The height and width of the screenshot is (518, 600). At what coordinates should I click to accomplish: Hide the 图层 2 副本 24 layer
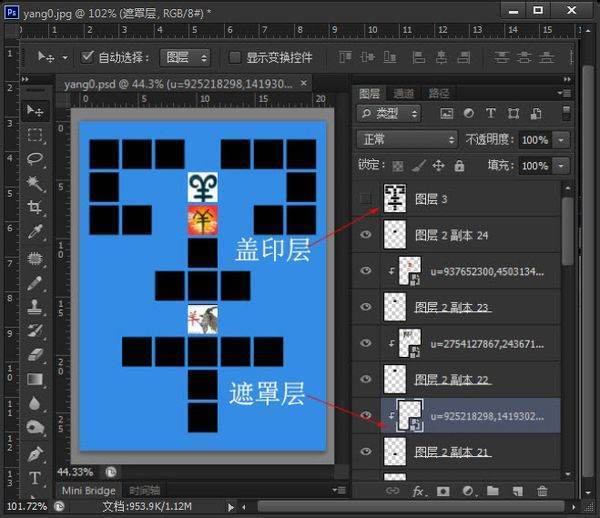pos(365,235)
